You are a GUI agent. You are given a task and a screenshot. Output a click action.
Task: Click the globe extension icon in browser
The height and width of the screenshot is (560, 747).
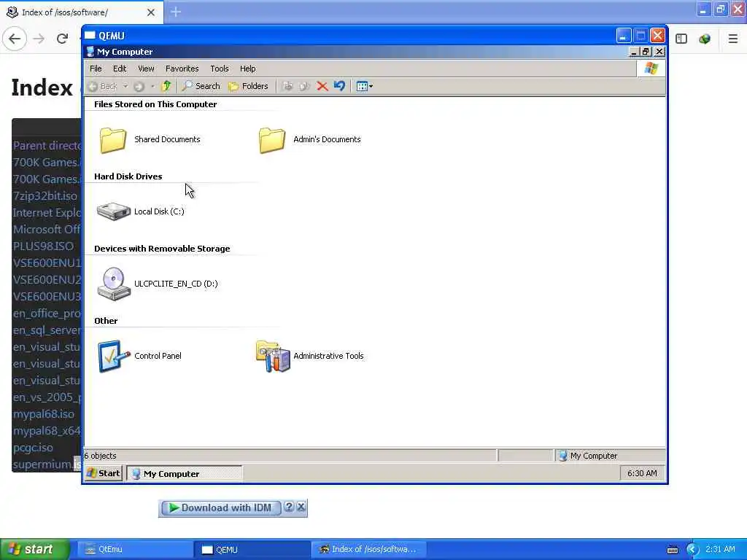point(705,39)
